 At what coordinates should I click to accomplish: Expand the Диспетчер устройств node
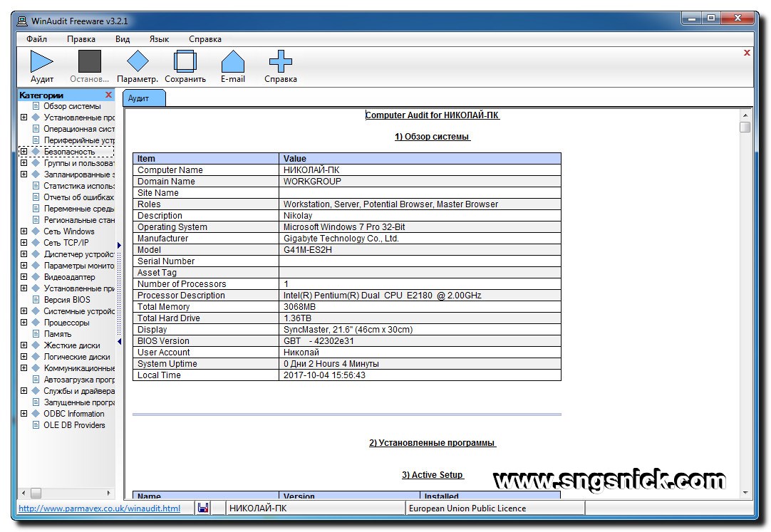(x=24, y=254)
